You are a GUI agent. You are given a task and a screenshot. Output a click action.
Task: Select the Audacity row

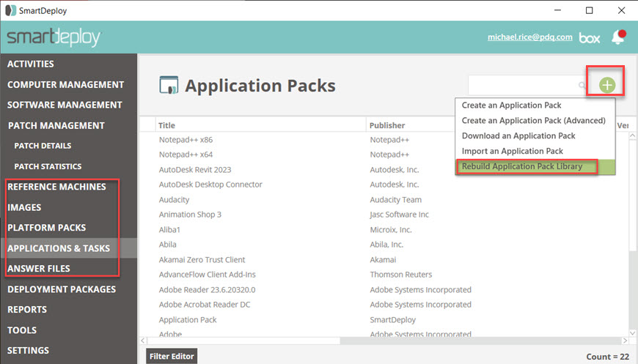pyautogui.click(x=174, y=200)
